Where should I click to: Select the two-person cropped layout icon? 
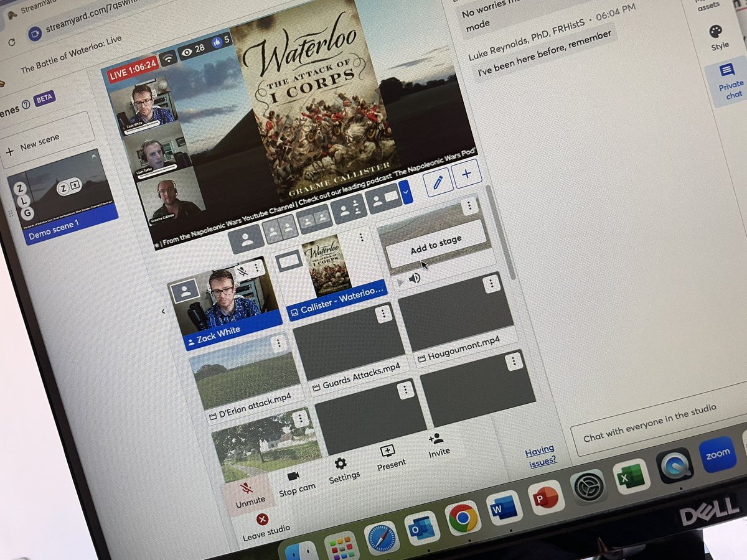(x=280, y=229)
